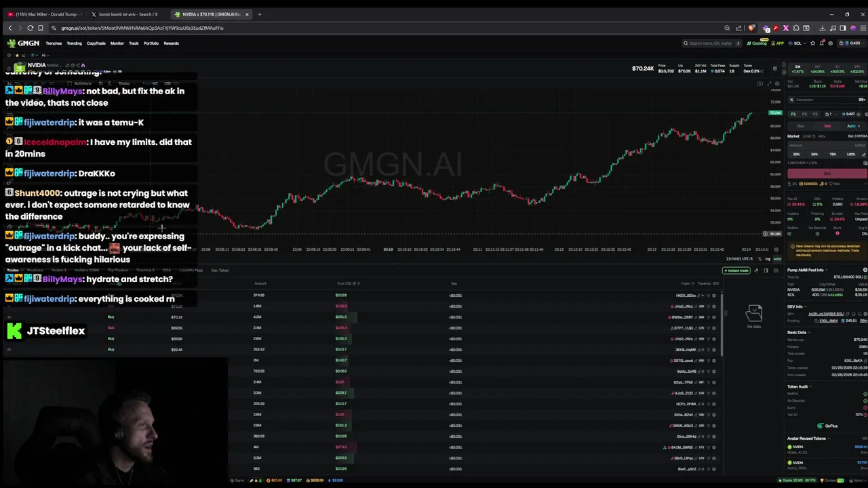Image resolution: width=868 pixels, height=488 pixels.
Task: Toggle the Auto trade option
Action: (x=853, y=126)
